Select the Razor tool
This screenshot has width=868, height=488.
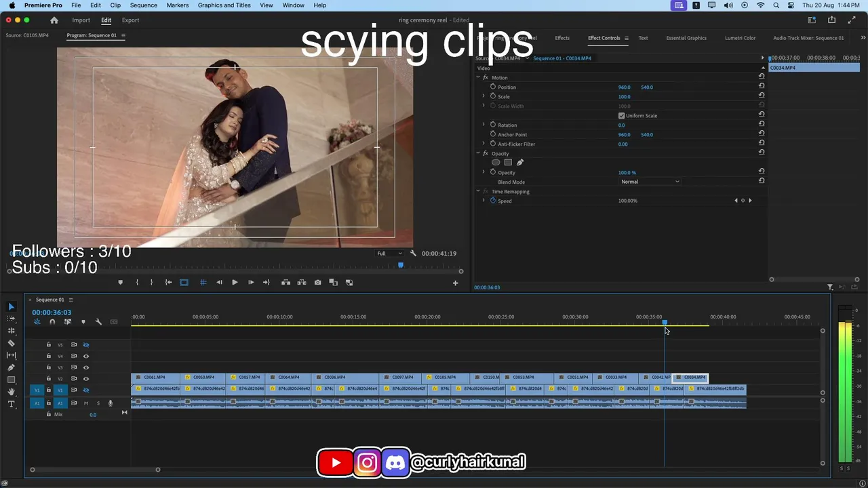point(11,343)
